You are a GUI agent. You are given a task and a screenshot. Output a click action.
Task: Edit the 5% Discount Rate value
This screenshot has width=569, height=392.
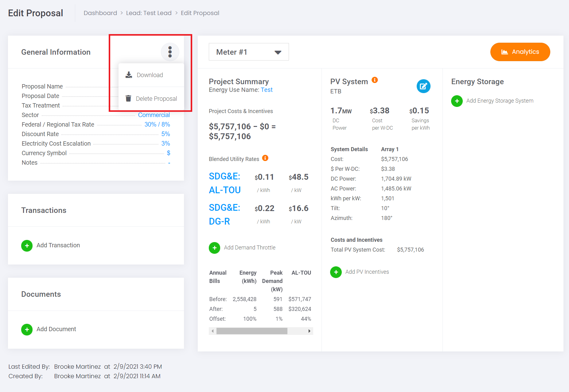point(166,134)
